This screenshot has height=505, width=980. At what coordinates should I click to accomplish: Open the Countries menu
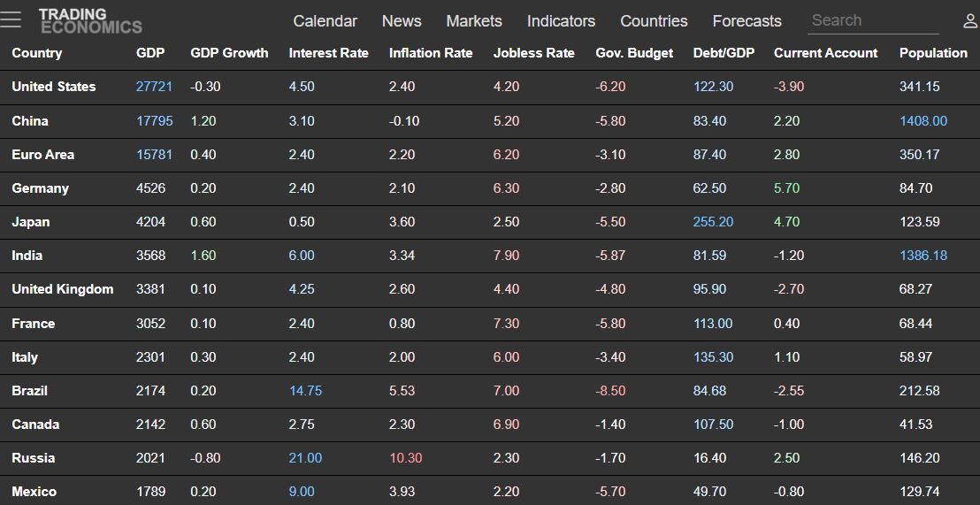(654, 20)
